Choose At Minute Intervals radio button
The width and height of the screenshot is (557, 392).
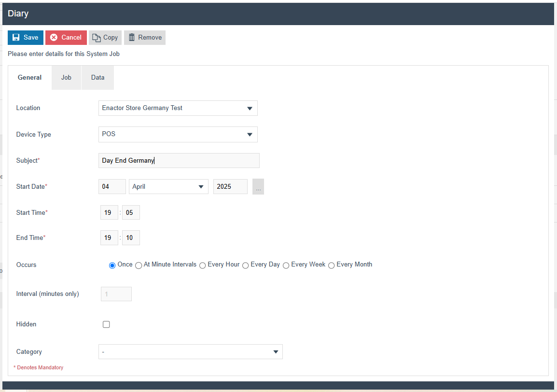tap(139, 265)
